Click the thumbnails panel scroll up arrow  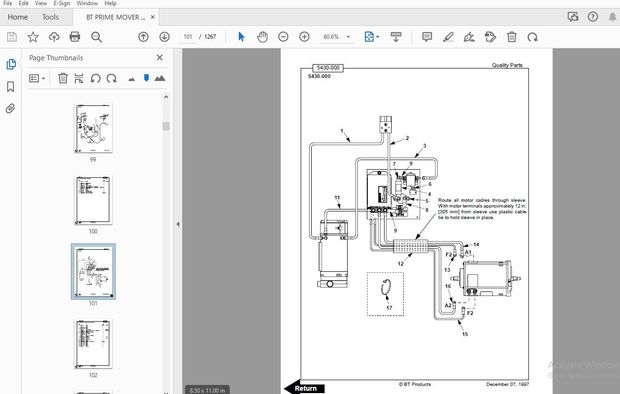(x=166, y=97)
